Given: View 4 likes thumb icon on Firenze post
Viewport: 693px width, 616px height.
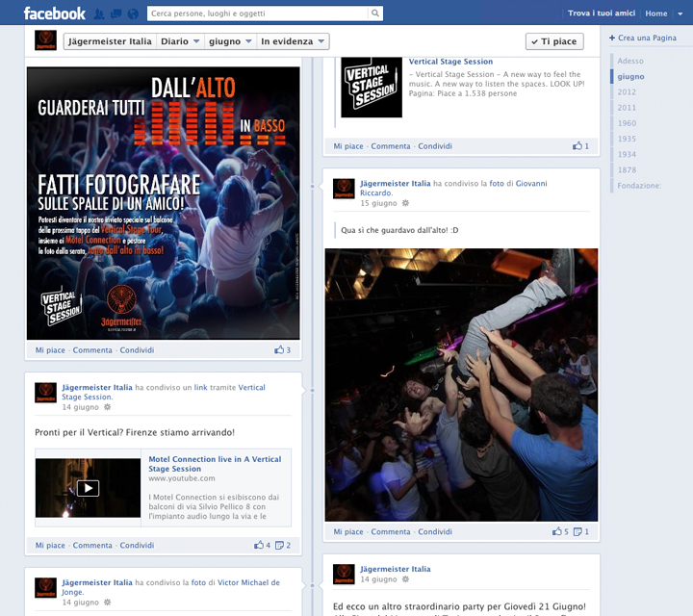Looking at the screenshot, I should (259, 545).
